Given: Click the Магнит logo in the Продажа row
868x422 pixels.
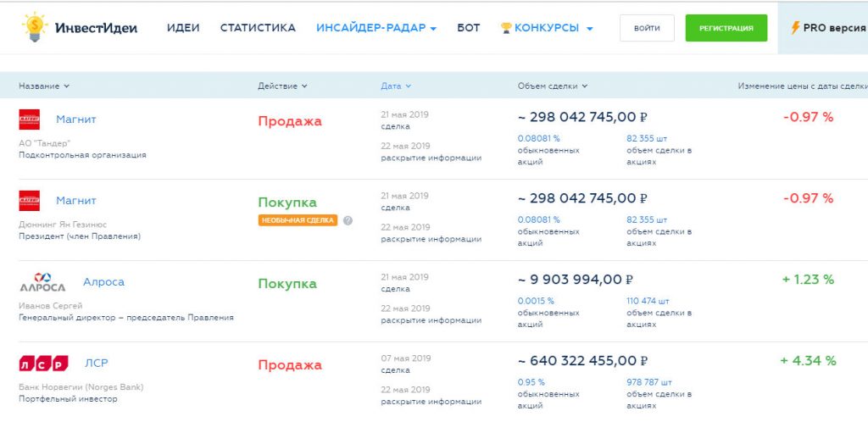Looking at the screenshot, I should (x=30, y=119).
